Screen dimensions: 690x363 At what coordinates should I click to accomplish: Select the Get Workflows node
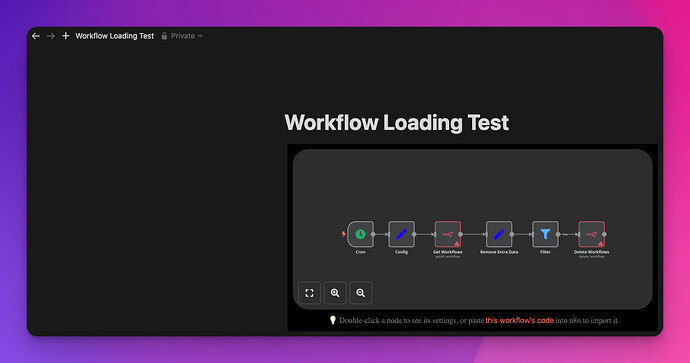(448, 234)
